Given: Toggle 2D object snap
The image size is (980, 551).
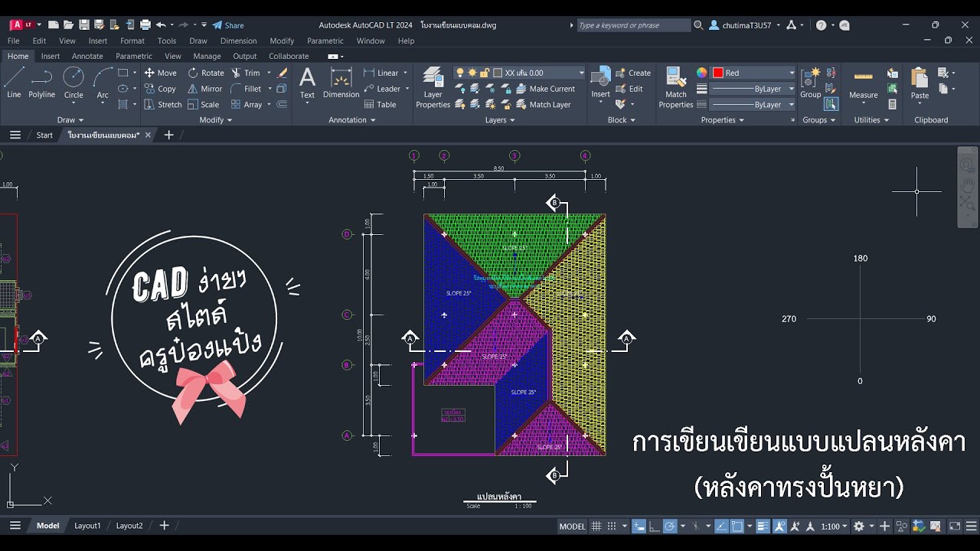Looking at the screenshot, I should click(737, 527).
